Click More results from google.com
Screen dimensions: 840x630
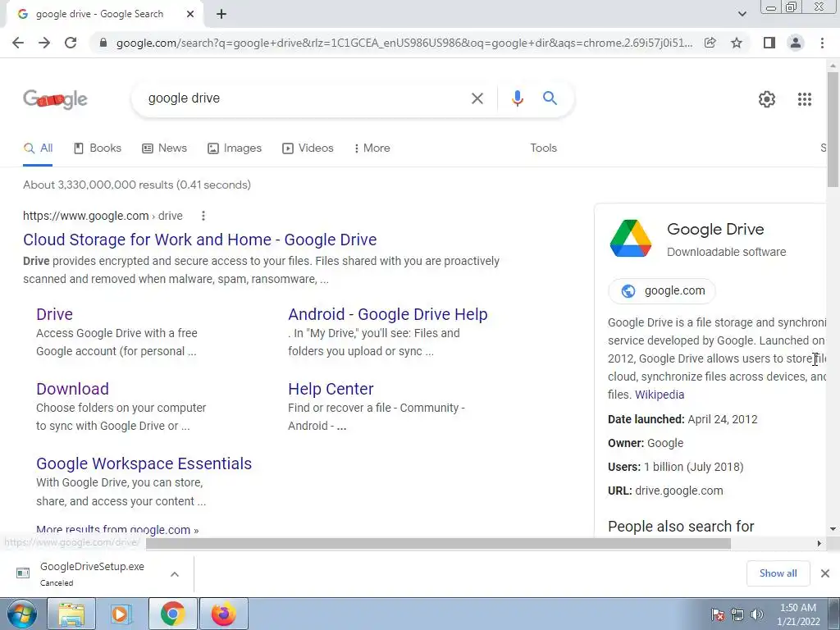pos(117,530)
